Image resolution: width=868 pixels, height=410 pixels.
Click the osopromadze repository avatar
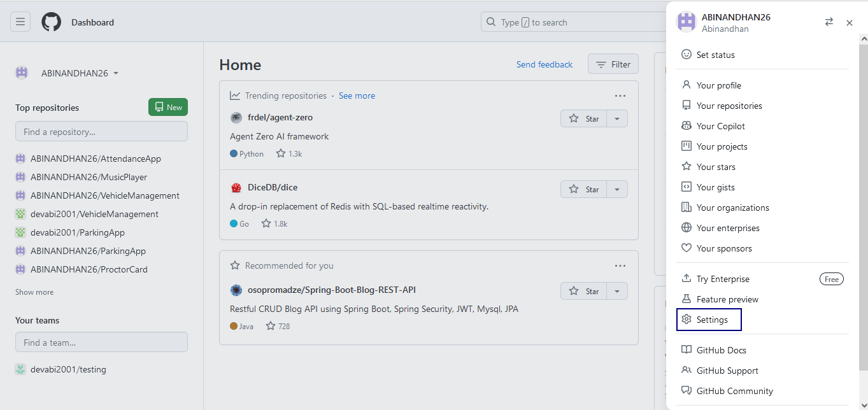click(x=236, y=290)
